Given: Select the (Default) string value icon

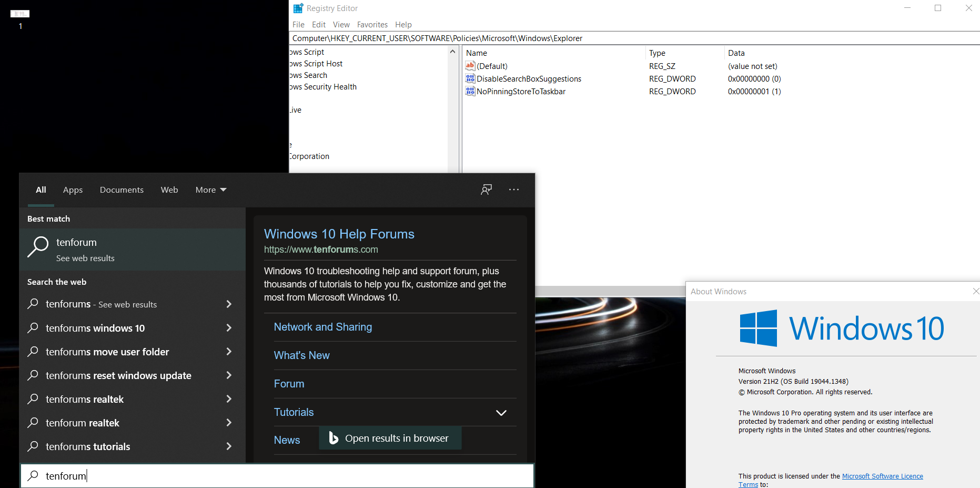Looking at the screenshot, I should [470, 66].
